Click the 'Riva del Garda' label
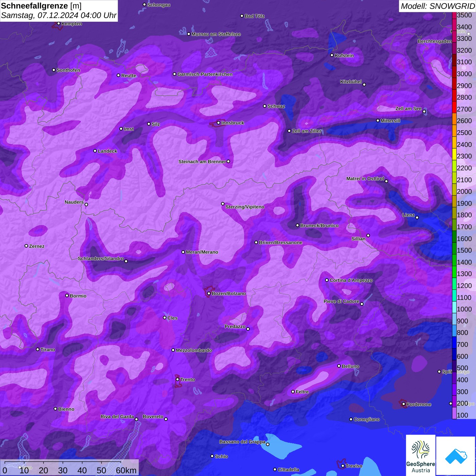 [117, 417]
